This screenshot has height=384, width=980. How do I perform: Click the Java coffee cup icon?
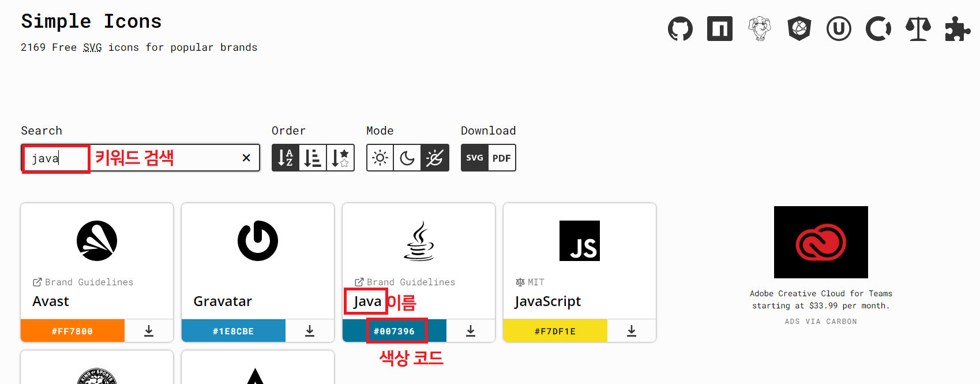[x=419, y=241]
